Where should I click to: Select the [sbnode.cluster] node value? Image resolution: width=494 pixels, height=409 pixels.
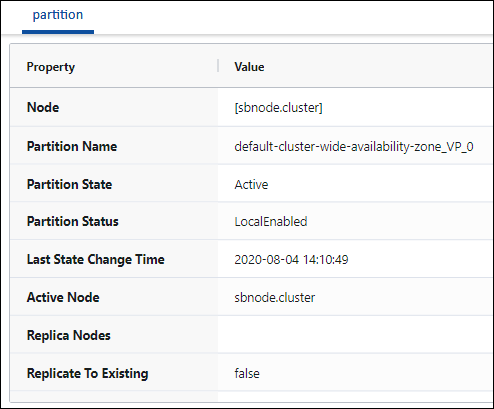pyautogui.click(x=278, y=108)
